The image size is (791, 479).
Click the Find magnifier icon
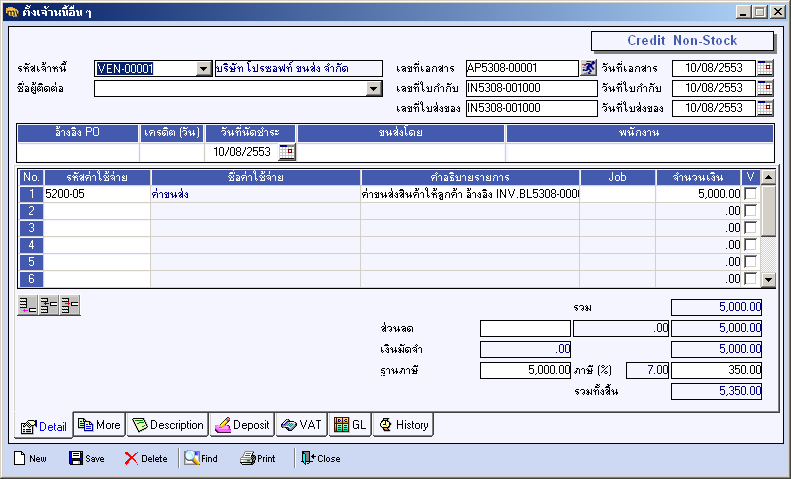click(192, 458)
